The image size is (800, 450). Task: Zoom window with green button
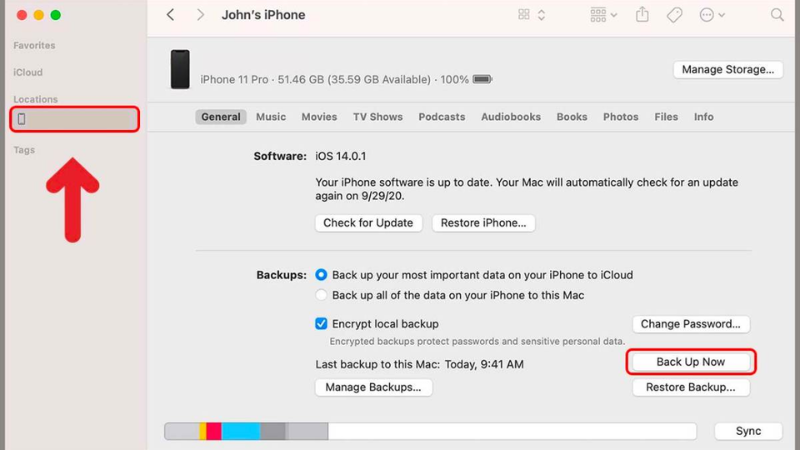[56, 15]
